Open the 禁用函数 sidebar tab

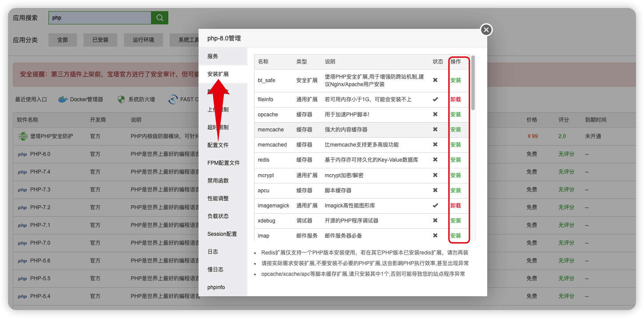[x=223, y=181]
